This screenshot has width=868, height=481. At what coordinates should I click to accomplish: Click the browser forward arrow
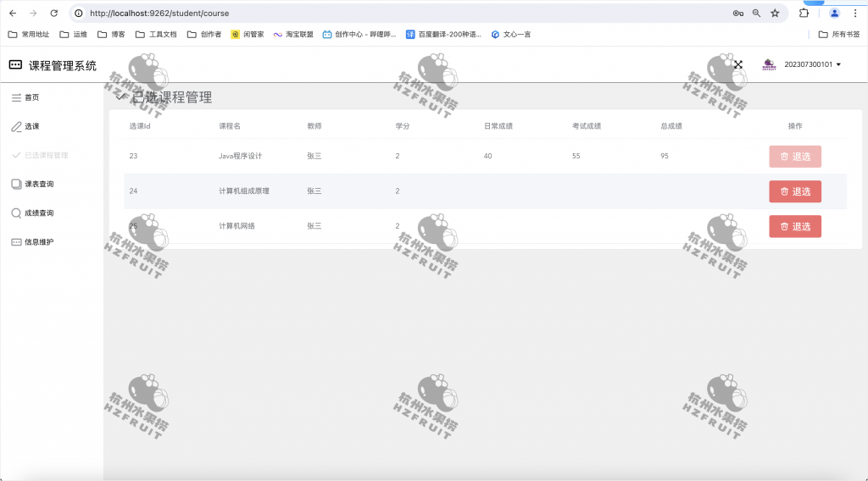point(33,14)
